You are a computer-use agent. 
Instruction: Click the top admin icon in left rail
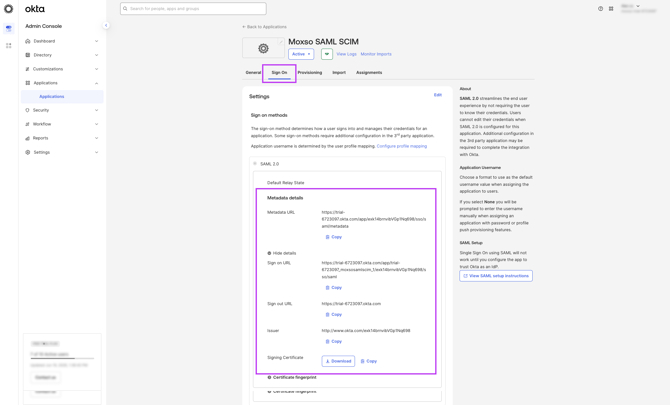(x=9, y=29)
